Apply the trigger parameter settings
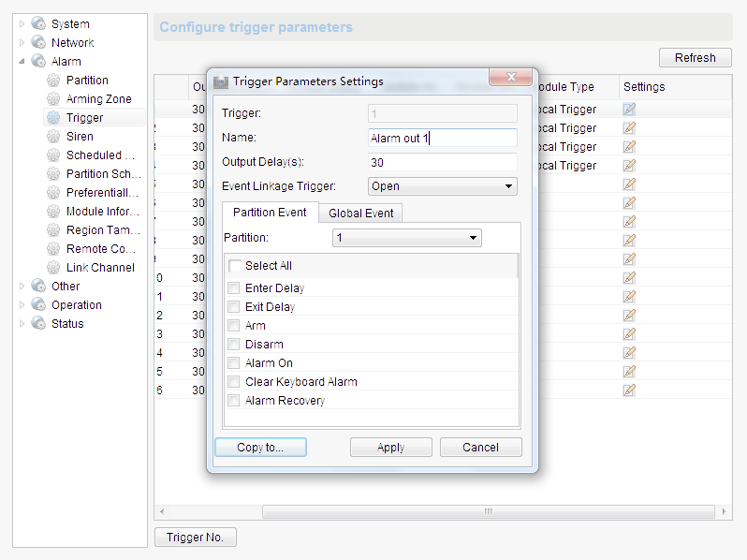747x560 pixels. click(x=391, y=447)
